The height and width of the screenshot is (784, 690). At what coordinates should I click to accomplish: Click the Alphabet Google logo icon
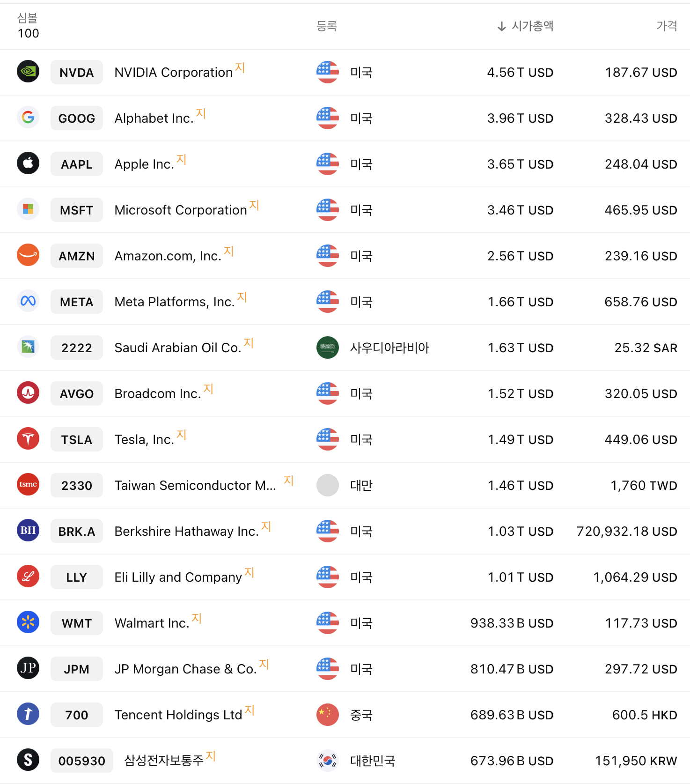click(28, 118)
